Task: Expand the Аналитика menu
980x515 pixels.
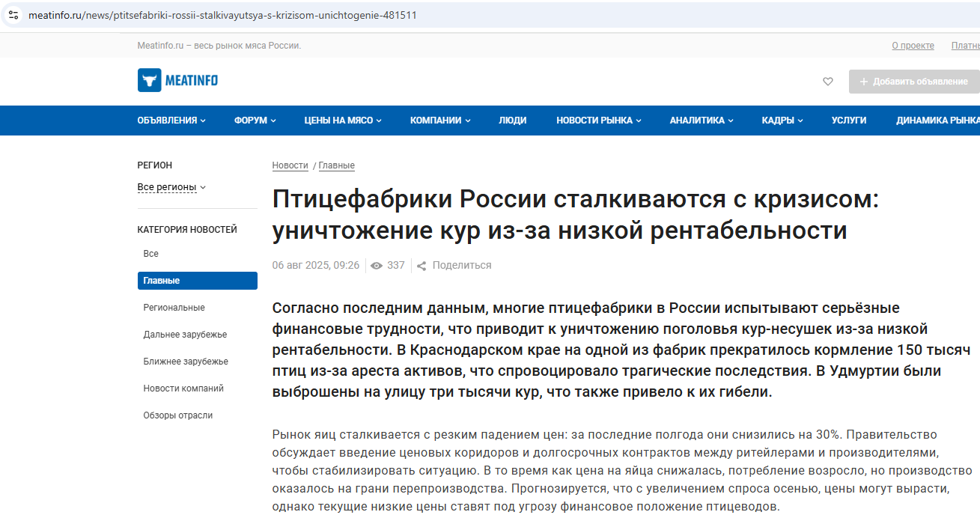Action: pyautogui.click(x=701, y=121)
